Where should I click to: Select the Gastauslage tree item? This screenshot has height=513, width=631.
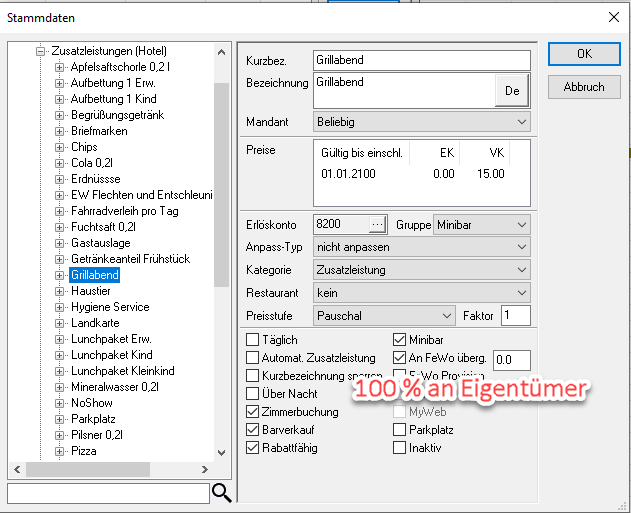point(101,243)
